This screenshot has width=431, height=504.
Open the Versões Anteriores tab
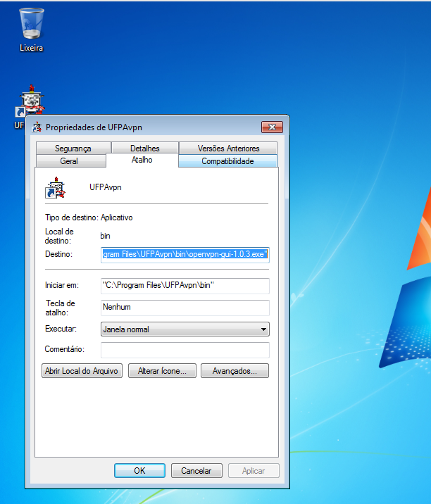(x=228, y=149)
